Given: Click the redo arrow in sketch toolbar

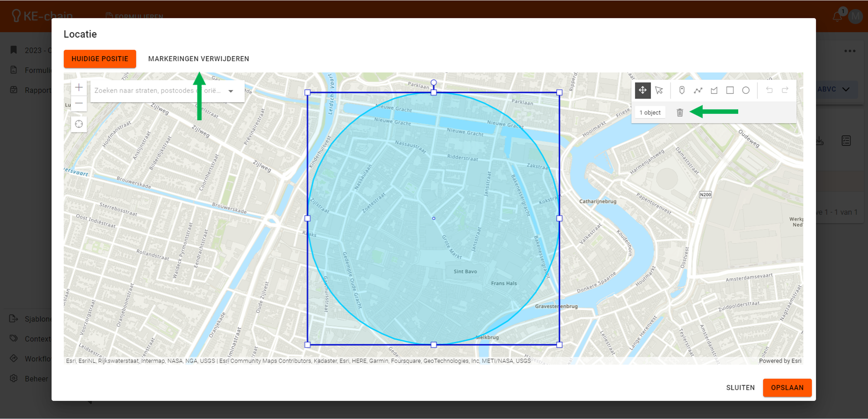Looking at the screenshot, I should point(785,90).
